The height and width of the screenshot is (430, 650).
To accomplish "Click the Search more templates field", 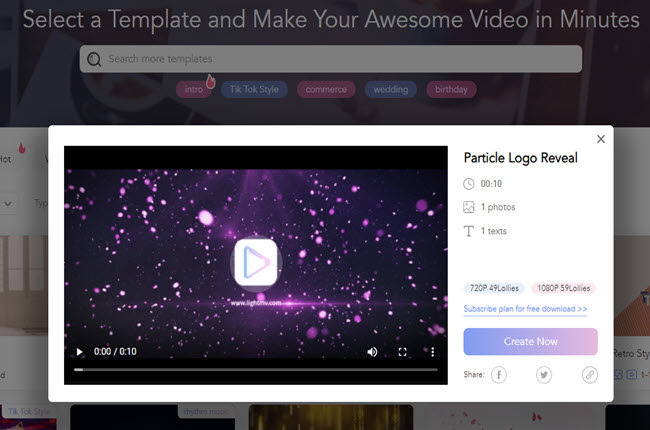I will (x=331, y=59).
